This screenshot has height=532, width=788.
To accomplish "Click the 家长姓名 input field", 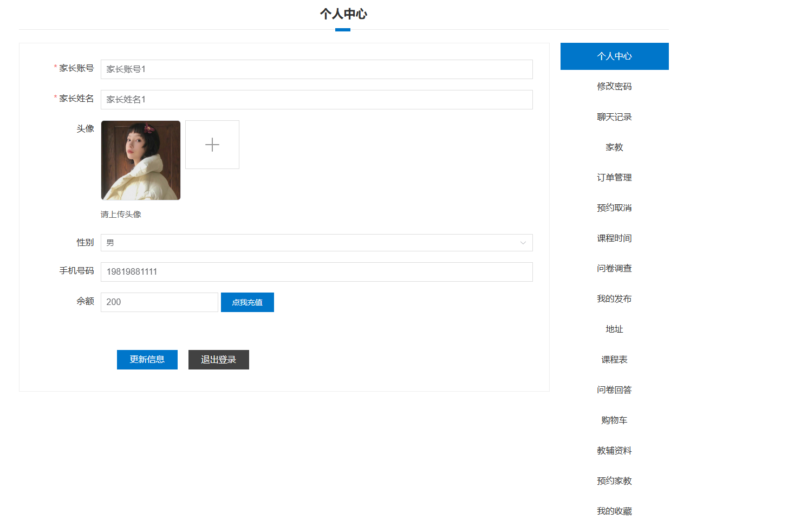I will click(316, 100).
